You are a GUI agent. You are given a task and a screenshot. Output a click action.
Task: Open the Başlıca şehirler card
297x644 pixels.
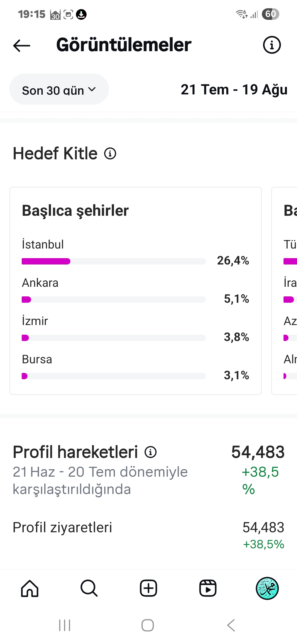pyautogui.click(x=136, y=291)
